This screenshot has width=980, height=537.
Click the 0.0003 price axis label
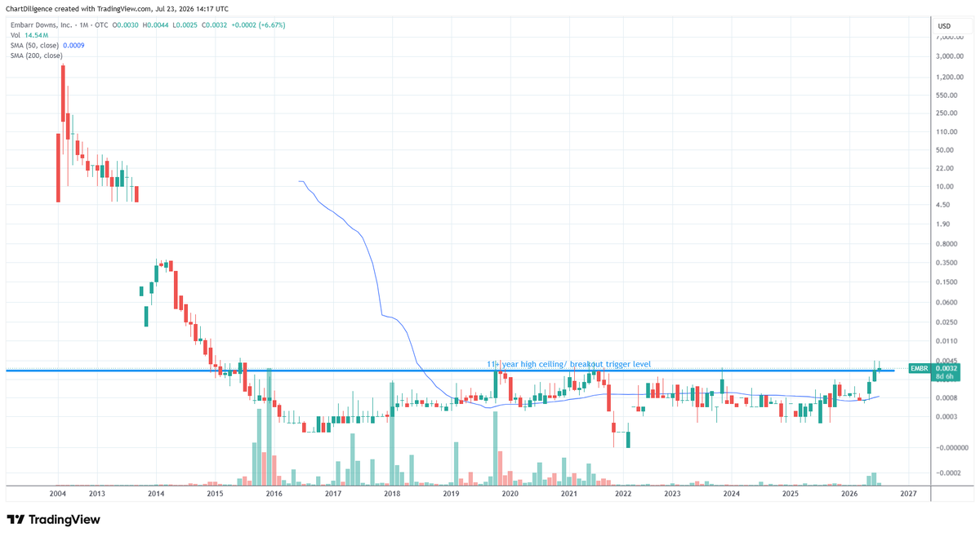point(948,416)
